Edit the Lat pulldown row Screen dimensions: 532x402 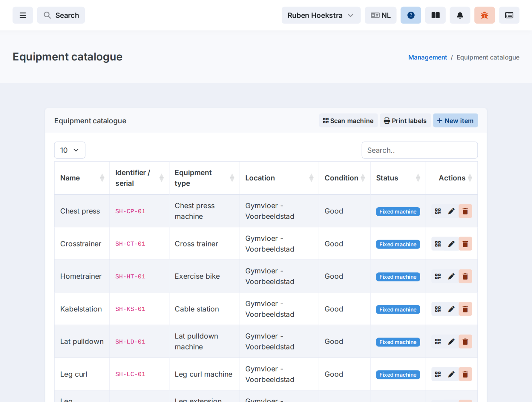(452, 342)
